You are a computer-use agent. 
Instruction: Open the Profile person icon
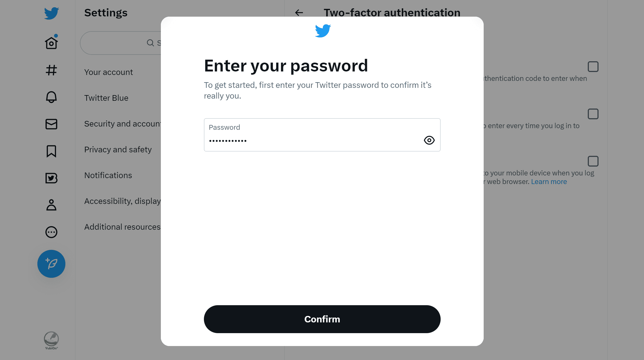coord(51,205)
